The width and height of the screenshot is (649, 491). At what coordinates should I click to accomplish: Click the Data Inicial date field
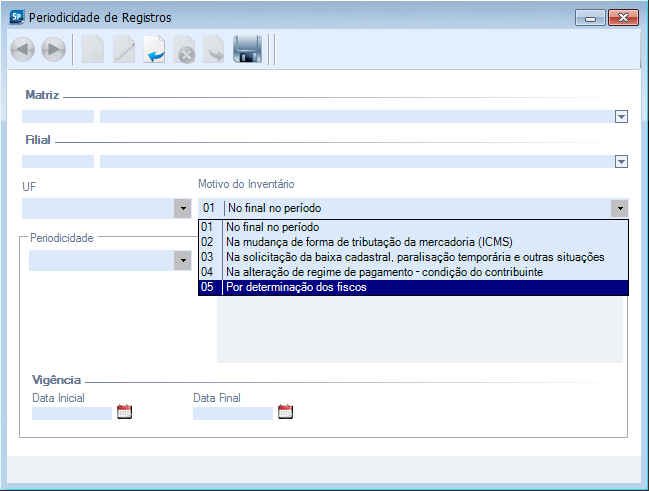(x=72, y=413)
